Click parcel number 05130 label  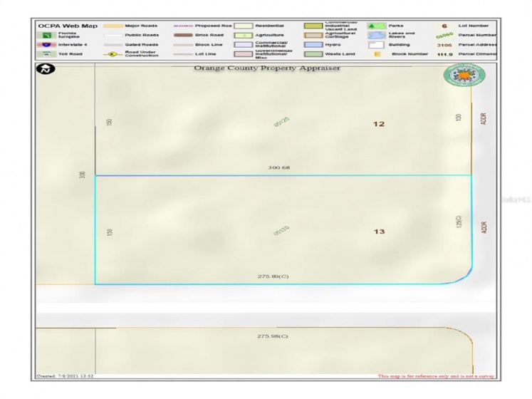pos(281,231)
